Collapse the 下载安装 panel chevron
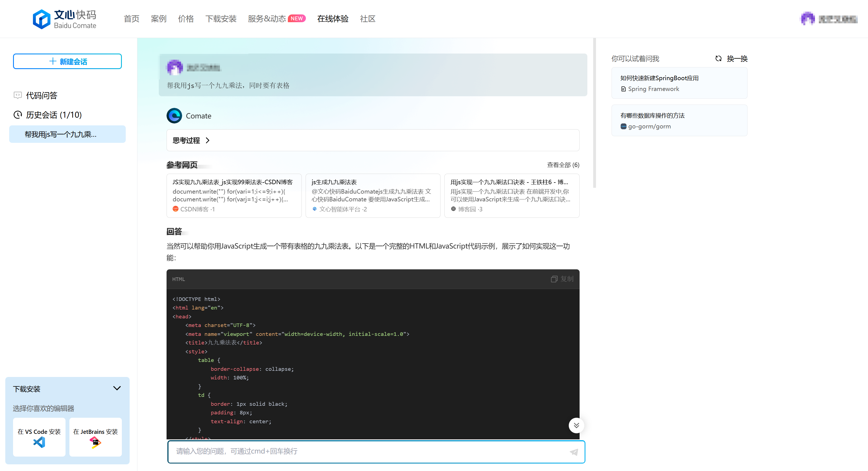Viewport: 868px width, 471px height. click(117, 389)
